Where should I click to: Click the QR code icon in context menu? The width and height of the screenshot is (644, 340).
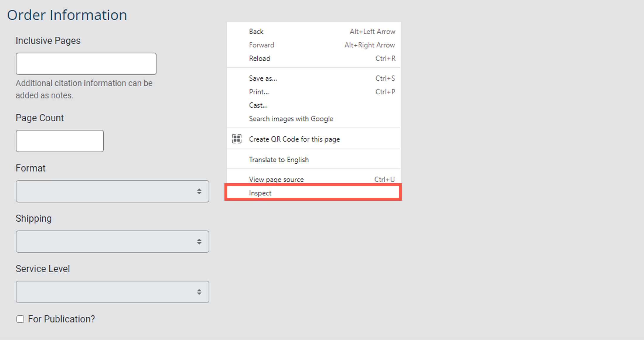[x=237, y=139]
